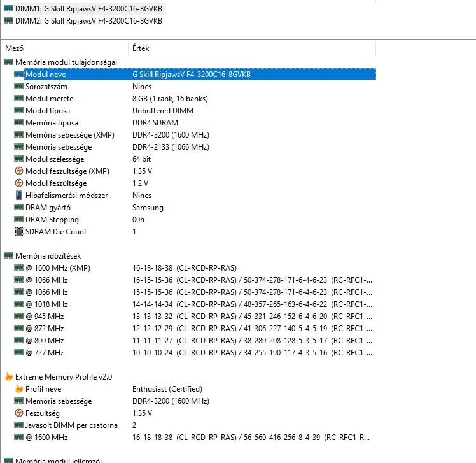Click the icon beside Sorozatszám
Viewport: 476px width, 463px height.
pos(19,86)
